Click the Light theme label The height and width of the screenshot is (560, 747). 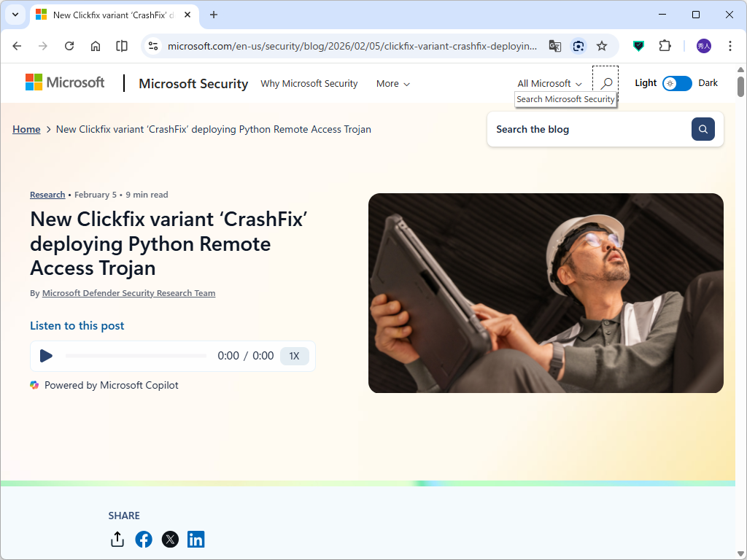[x=646, y=83]
